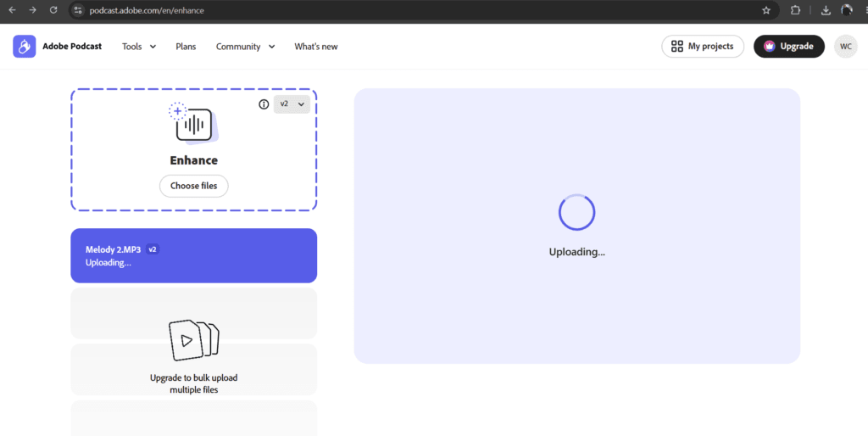
Task: Open My projects
Action: 703,47
